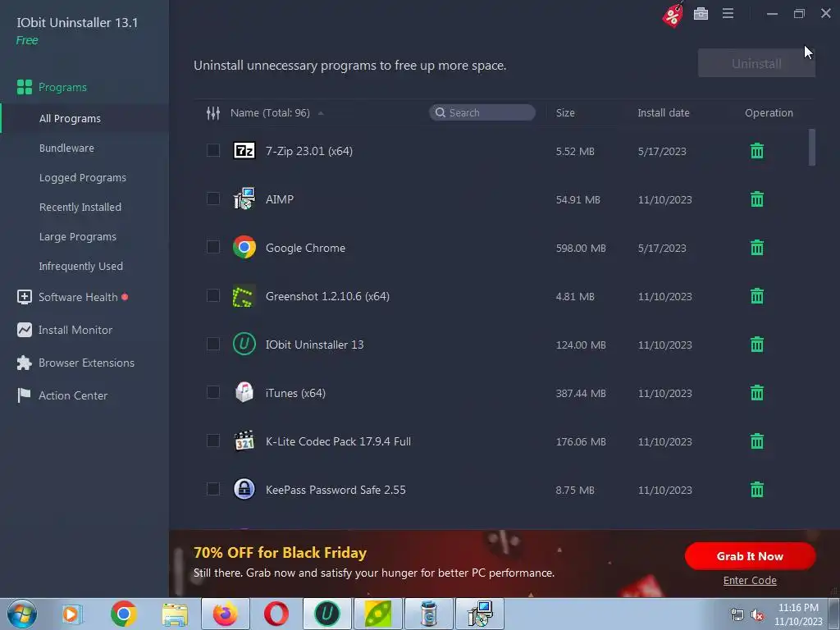Click the volume muted tray icon

pyautogui.click(x=757, y=614)
